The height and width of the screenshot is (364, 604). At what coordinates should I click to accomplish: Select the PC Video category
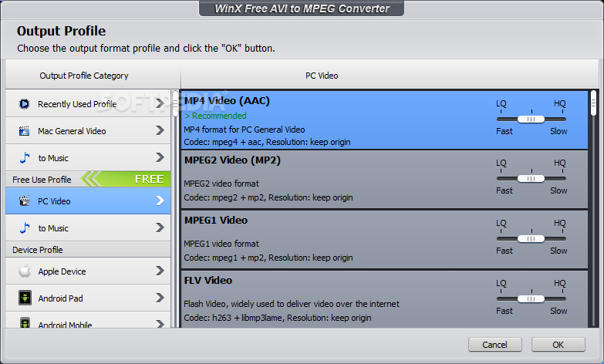point(88,201)
